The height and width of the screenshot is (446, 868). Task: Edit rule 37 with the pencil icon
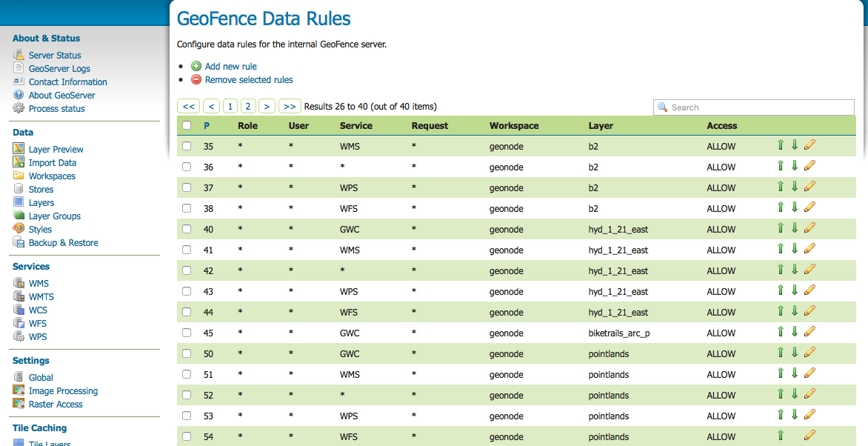pos(809,187)
